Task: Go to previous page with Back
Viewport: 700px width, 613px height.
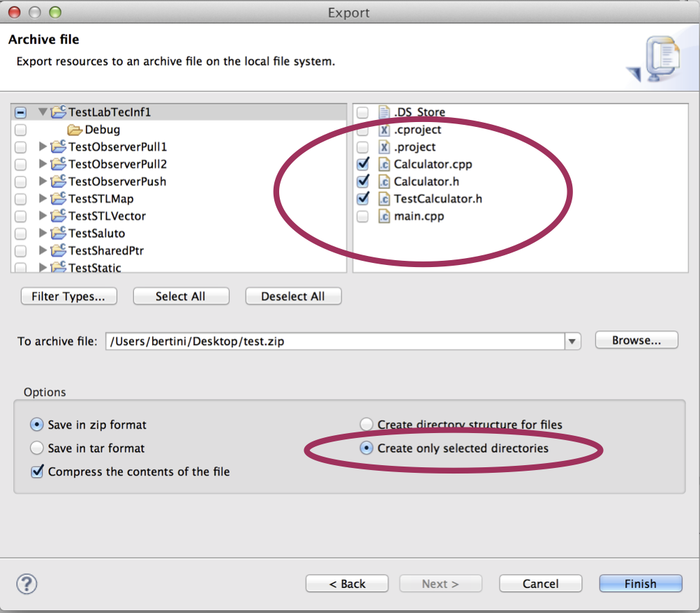Action: [x=347, y=584]
